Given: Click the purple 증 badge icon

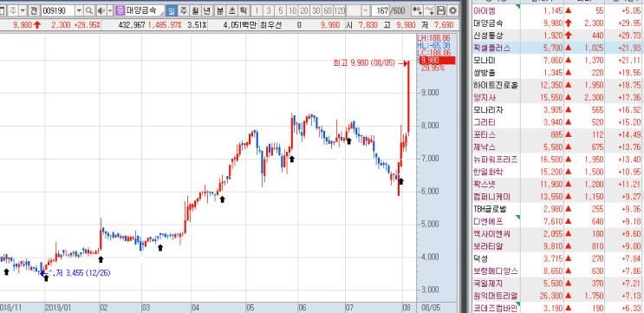Looking at the screenshot, I should (x=120, y=10).
